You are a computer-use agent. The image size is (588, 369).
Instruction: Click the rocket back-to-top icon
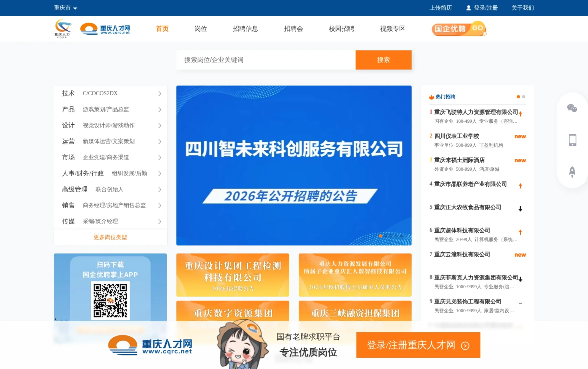572,172
